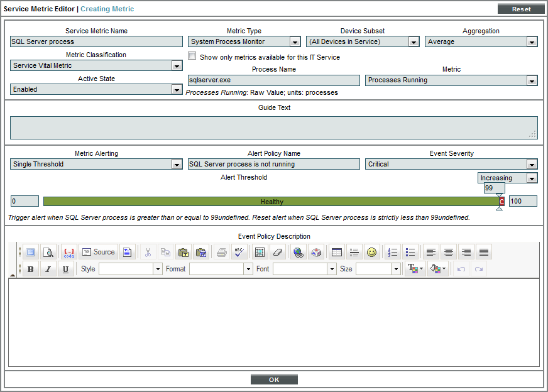Select the Paste from Word icon
Viewport: 548px width, 392px height.
coord(201,251)
